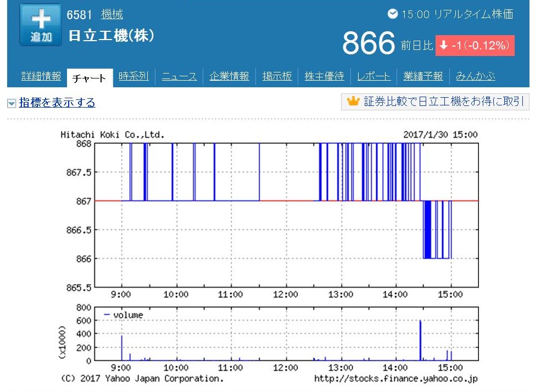Click the http://stocks.finance.yahoo.co.jp text
This screenshot has width=541, height=392.
(x=396, y=379)
